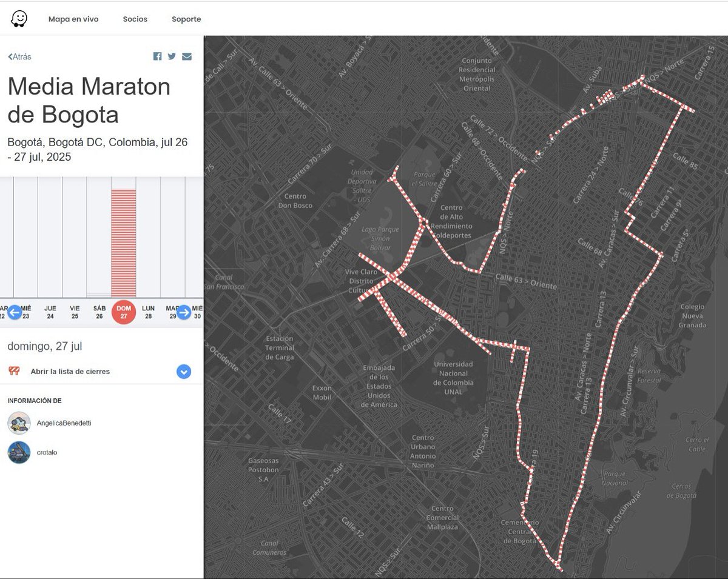This screenshot has height=579, width=728.
Task: Select LUN 28 in the timeline
Action: click(148, 312)
